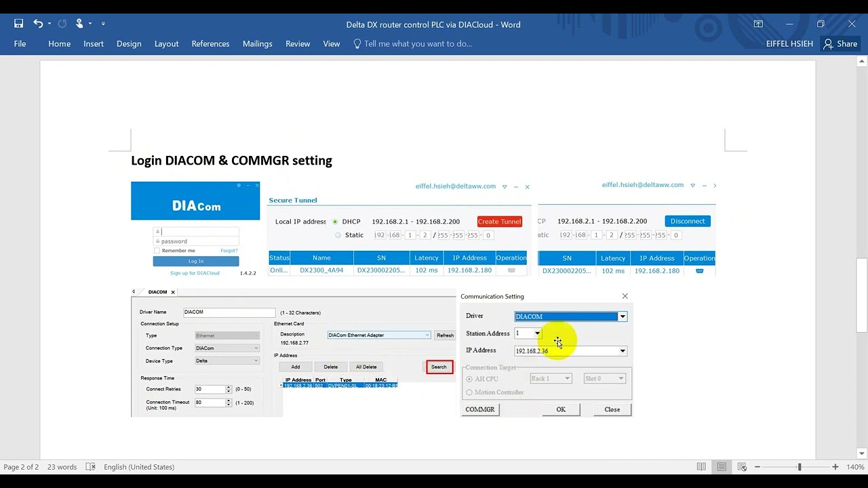
Task: Click the Page 2 of 2 indicator
Action: [x=21, y=467]
